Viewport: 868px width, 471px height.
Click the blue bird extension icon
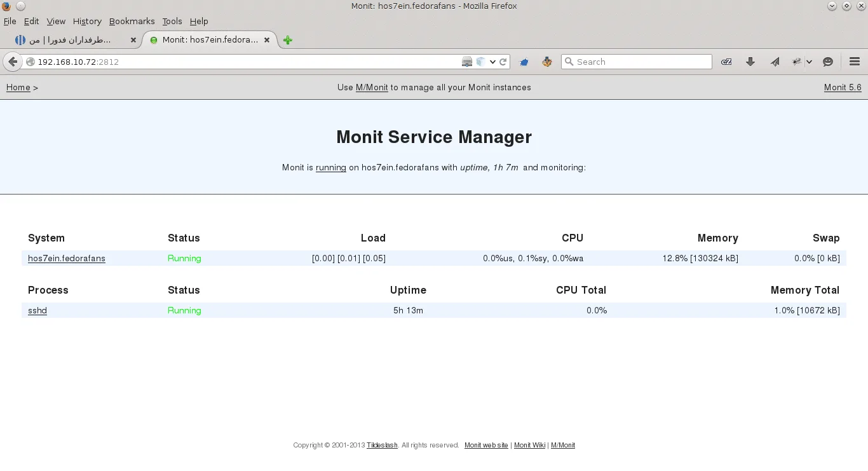(524, 62)
